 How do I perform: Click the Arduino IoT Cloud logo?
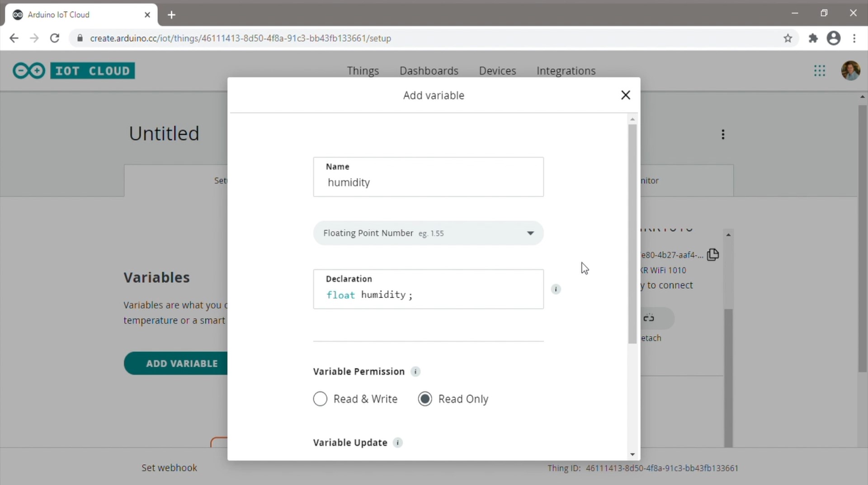(x=74, y=71)
